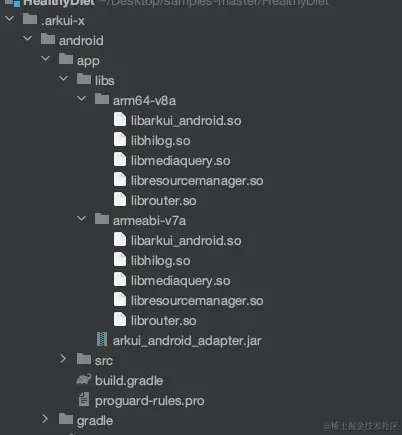Collapse the android folder chevron
The image size is (402, 435).
(x=28, y=39)
